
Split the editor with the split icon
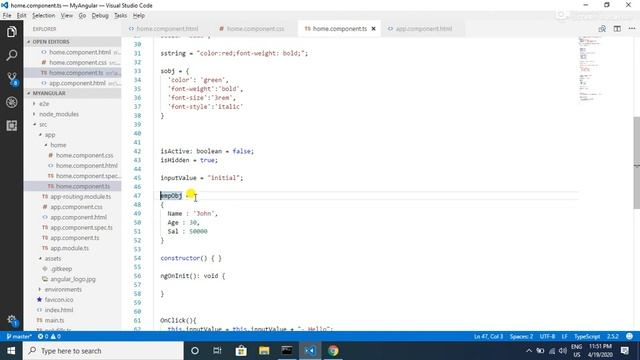[x=617, y=29]
